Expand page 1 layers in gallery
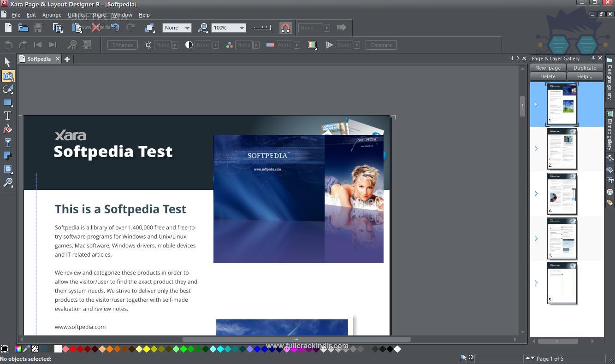Image resolution: width=615 pixels, height=364 pixels. coord(536,104)
